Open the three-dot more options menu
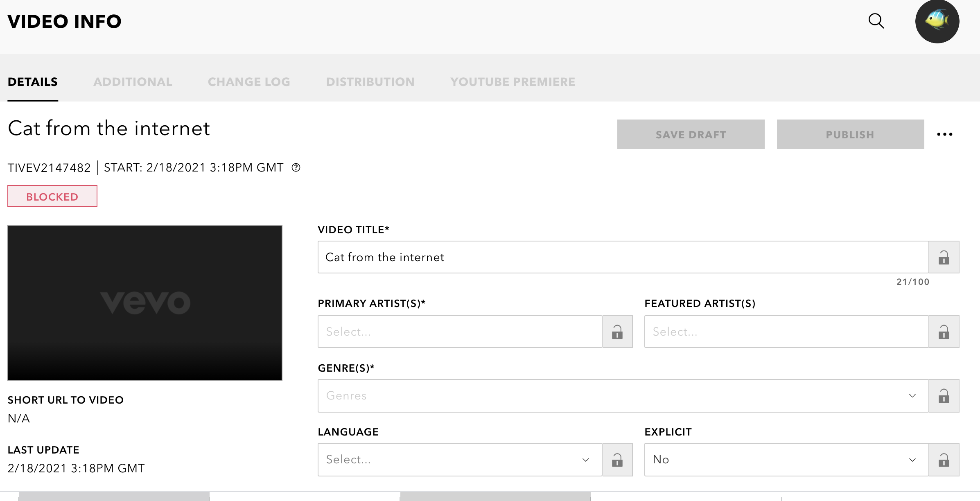The image size is (980, 501). [x=945, y=134]
